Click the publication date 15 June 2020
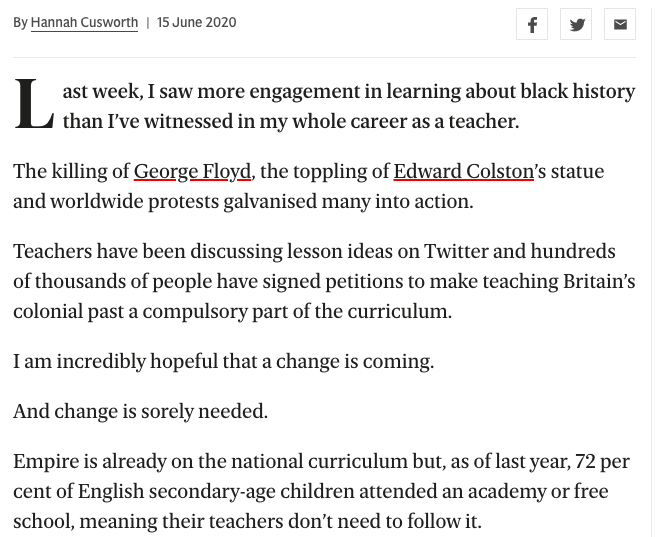The image size is (655, 537). tap(197, 22)
